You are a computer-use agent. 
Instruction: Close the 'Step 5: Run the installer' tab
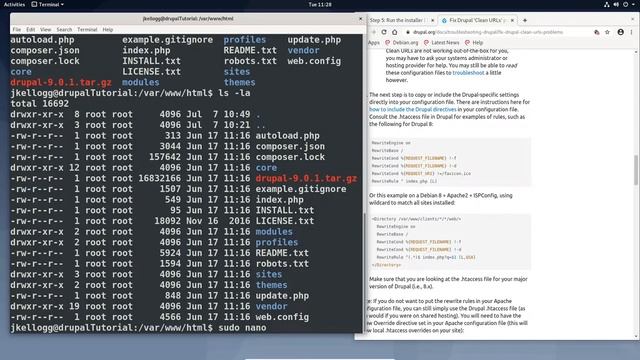(433, 20)
